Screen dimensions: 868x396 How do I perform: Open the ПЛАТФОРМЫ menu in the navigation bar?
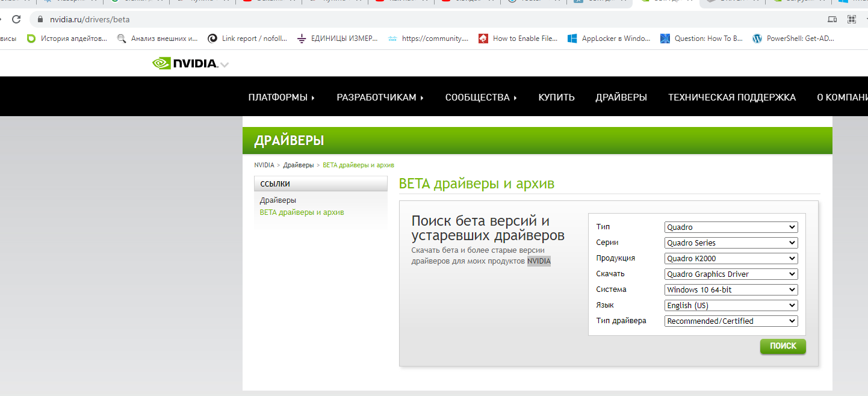pos(281,97)
